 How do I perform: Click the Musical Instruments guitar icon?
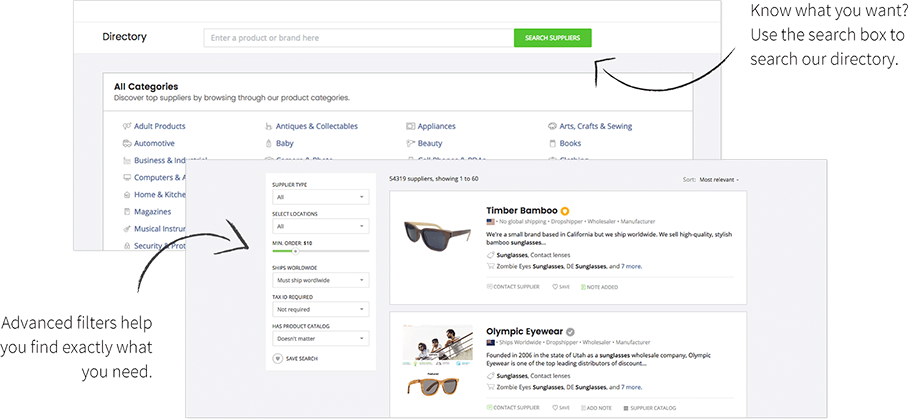click(127, 229)
